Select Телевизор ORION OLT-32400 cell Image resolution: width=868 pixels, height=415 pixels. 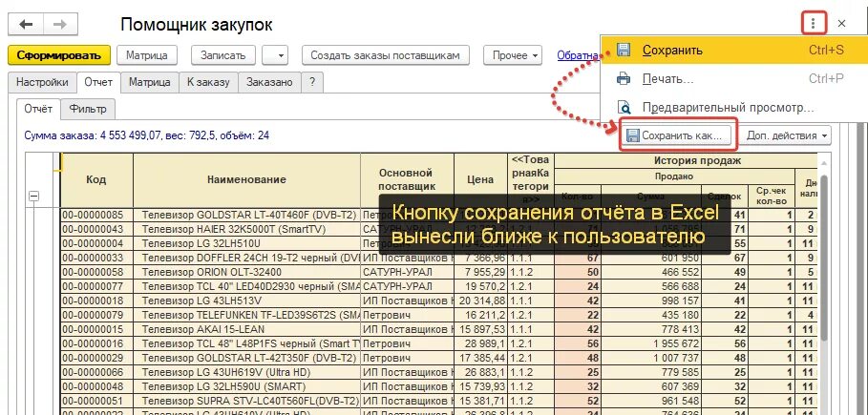click(247, 272)
